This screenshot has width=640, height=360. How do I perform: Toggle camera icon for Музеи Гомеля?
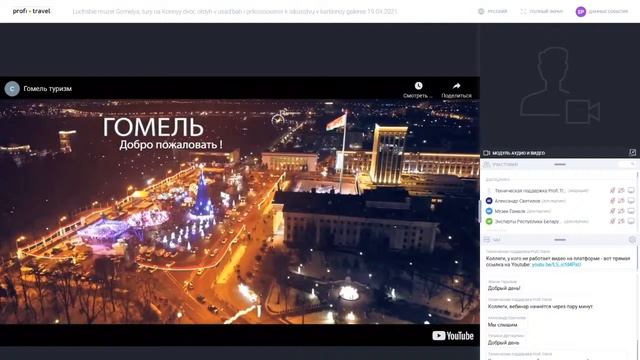tap(621, 211)
